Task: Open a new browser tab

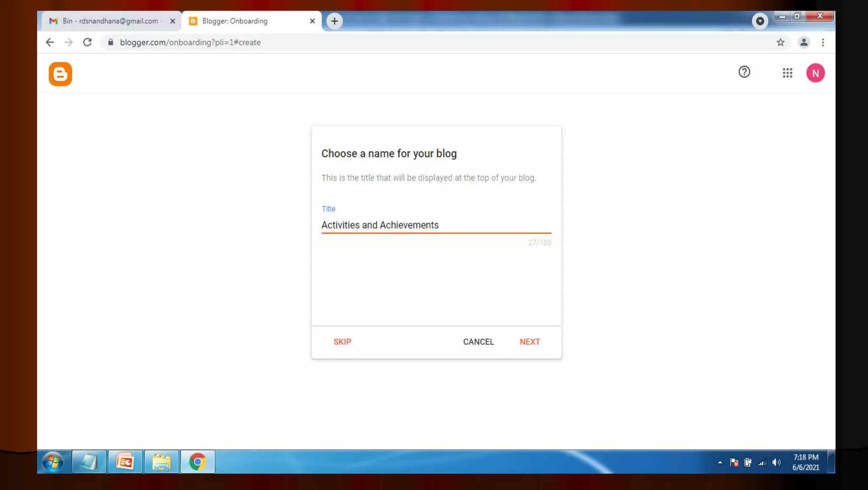Action: point(334,21)
